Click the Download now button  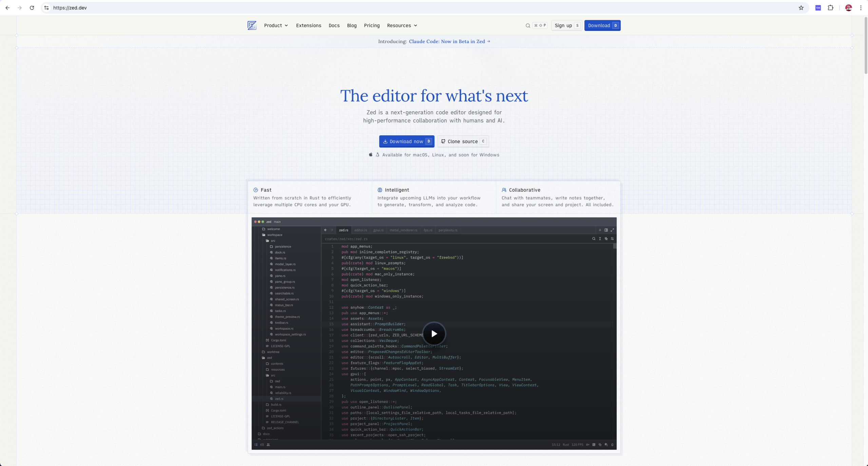click(x=406, y=141)
